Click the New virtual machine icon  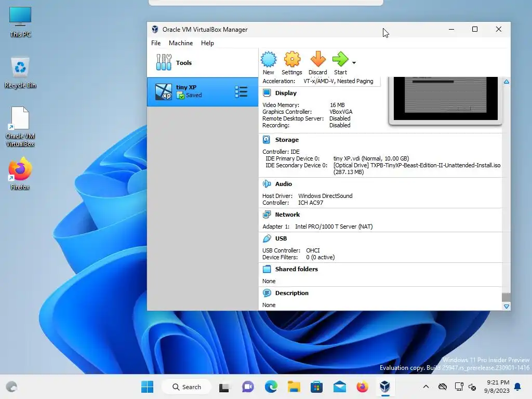[x=269, y=59]
